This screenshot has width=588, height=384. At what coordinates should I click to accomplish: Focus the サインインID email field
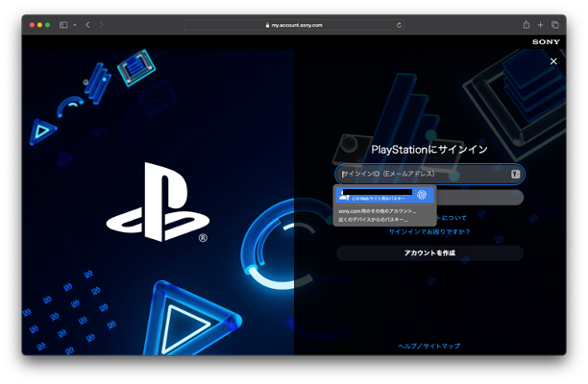pos(429,174)
